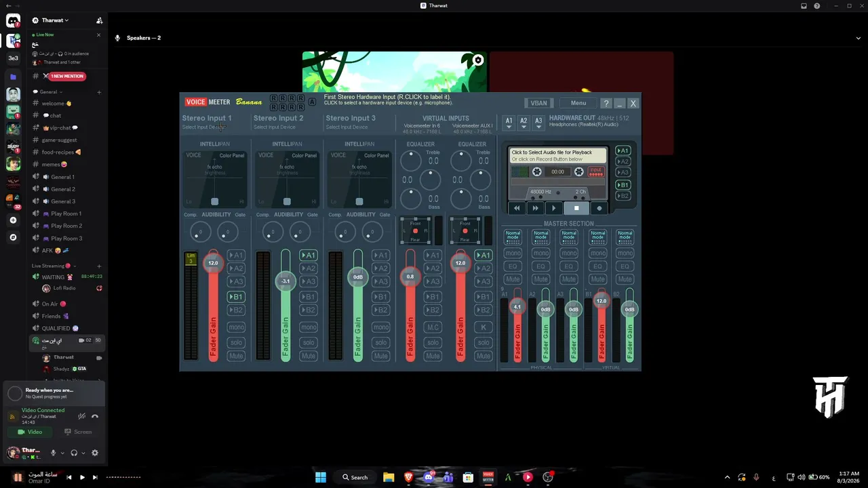The image size is (868, 488).
Task: Toggle mono on Stereo Input 1
Action: (236, 327)
